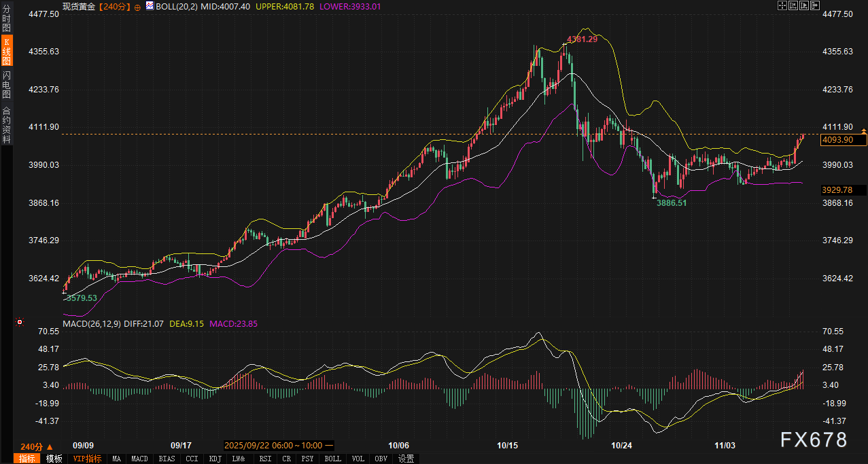Open the 240分 period dropdown at bottom left
This screenshot has width=868, height=464.
(x=35, y=446)
